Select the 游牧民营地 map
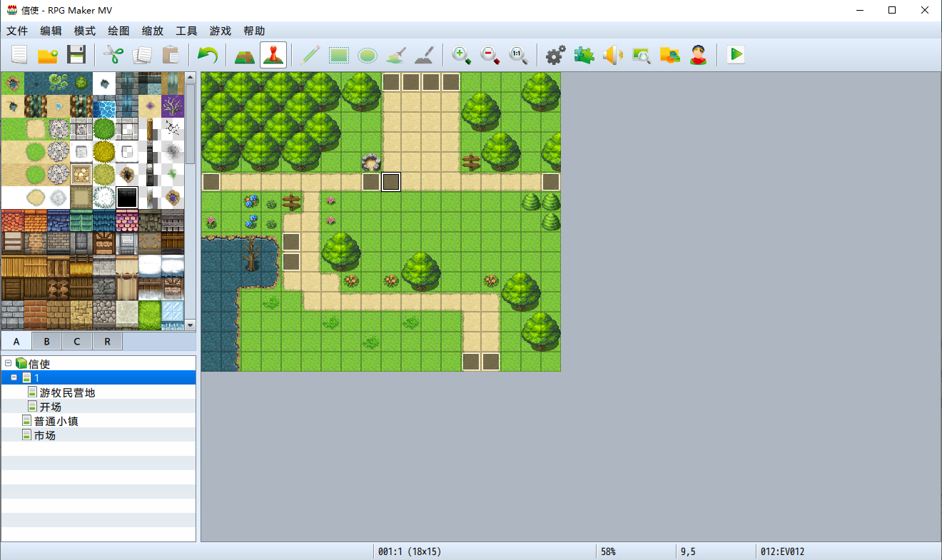This screenshot has width=942, height=560. coord(67,392)
